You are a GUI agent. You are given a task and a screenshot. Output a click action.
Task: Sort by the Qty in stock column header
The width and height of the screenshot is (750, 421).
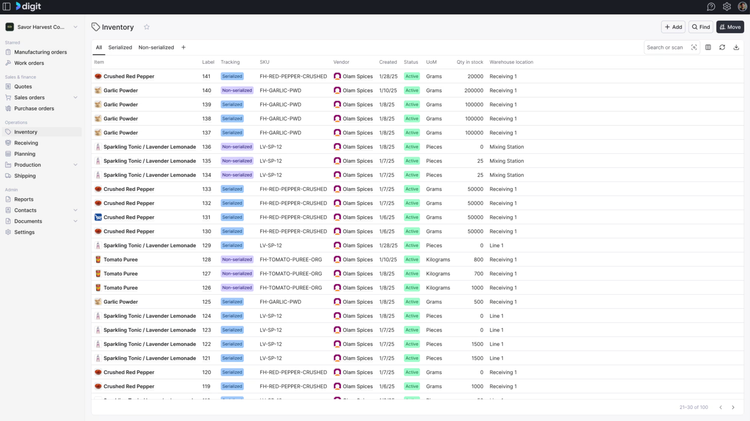470,62
